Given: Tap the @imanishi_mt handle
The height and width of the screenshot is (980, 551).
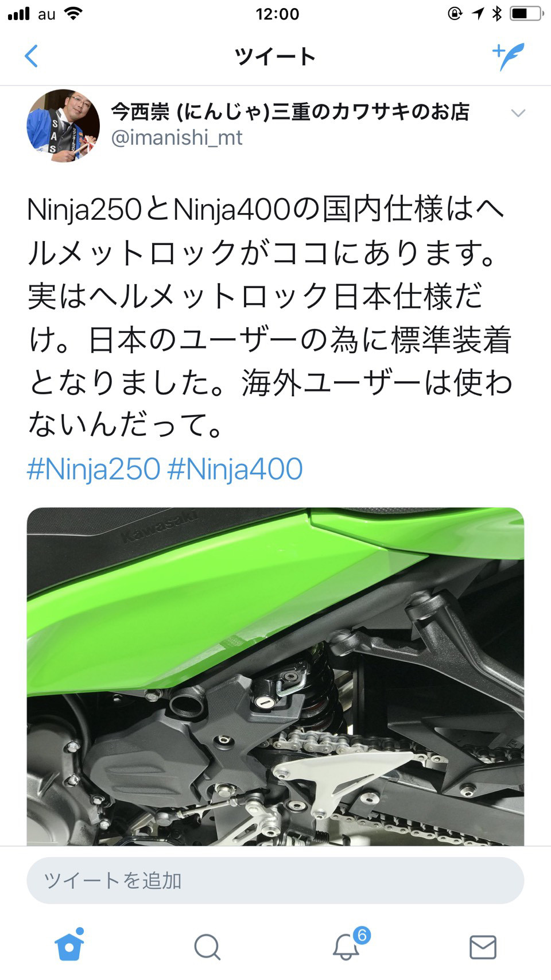Looking at the screenshot, I should [x=177, y=138].
